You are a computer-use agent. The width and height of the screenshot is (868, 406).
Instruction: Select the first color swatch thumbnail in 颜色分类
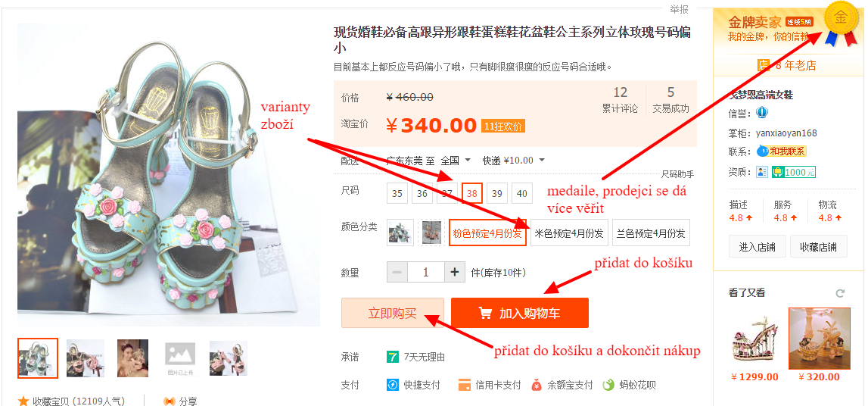coord(400,233)
